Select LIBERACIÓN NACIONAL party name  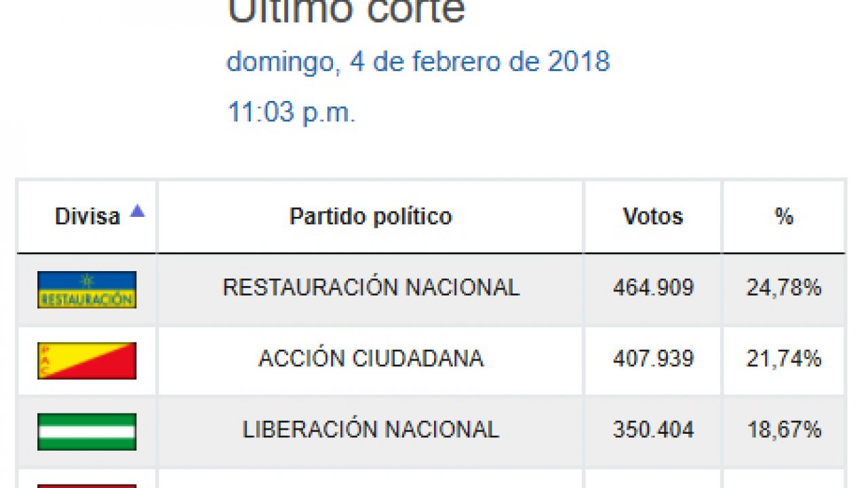[x=371, y=430]
